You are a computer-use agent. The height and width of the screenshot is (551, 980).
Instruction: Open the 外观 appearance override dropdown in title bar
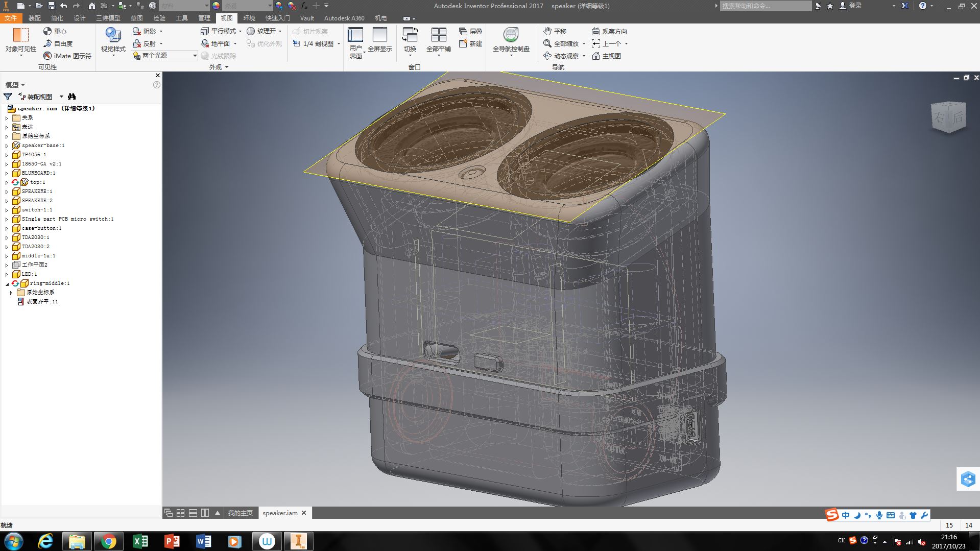click(x=248, y=6)
